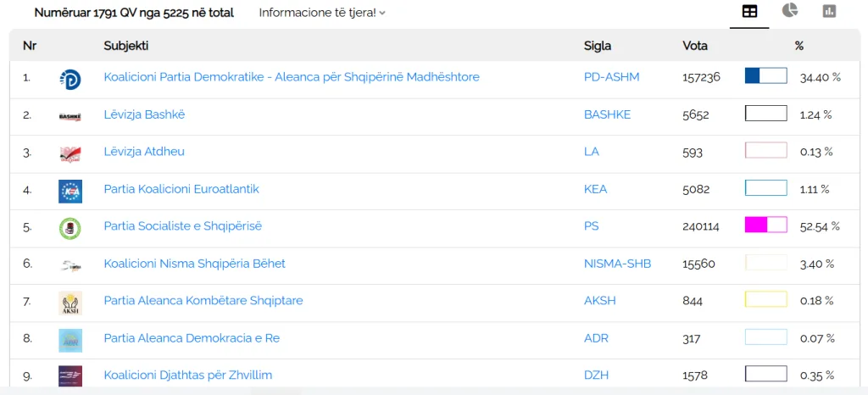Click the Lëvizja Bashkë party logo
This screenshot has width=868, height=395.
point(70,116)
